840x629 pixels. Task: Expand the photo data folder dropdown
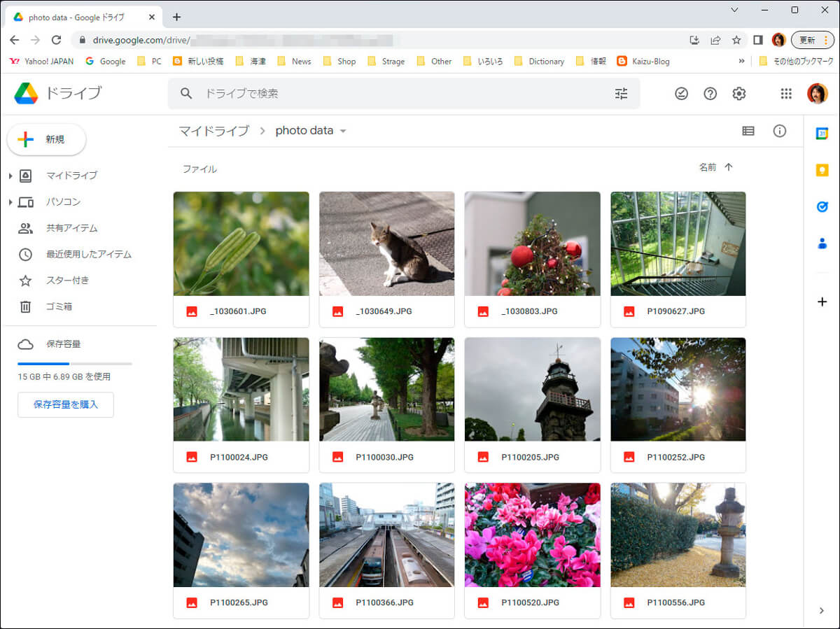pyautogui.click(x=343, y=132)
